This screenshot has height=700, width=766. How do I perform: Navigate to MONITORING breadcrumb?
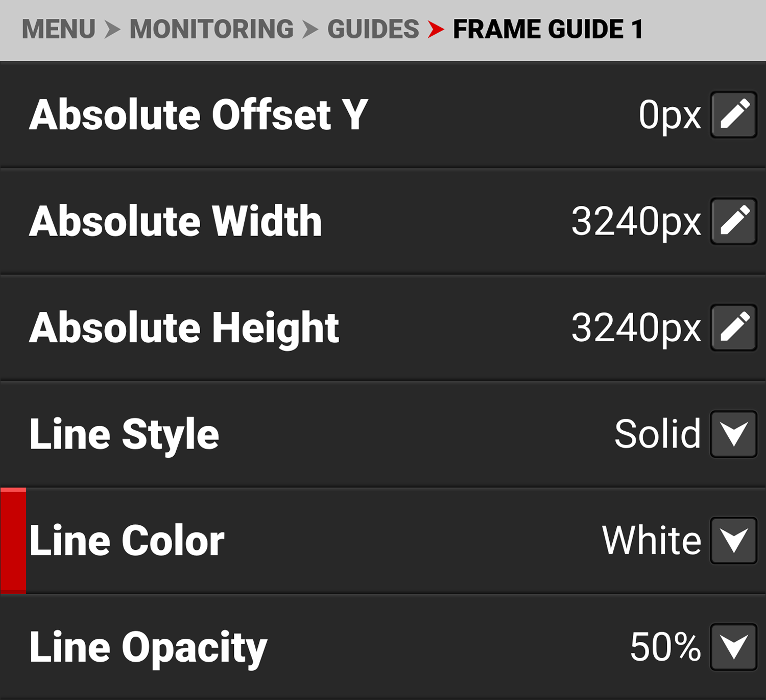coord(211,29)
